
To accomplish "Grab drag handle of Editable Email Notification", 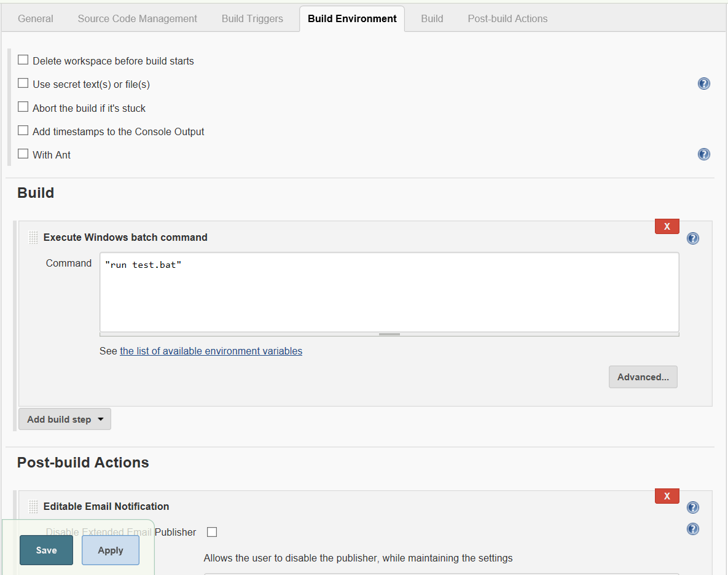I will (x=33, y=507).
